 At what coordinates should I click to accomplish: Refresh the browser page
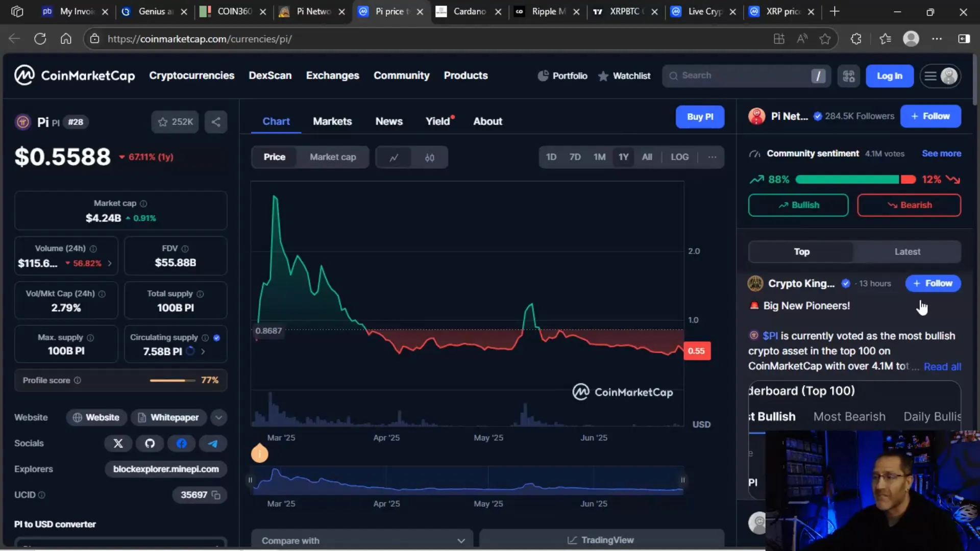[40, 39]
